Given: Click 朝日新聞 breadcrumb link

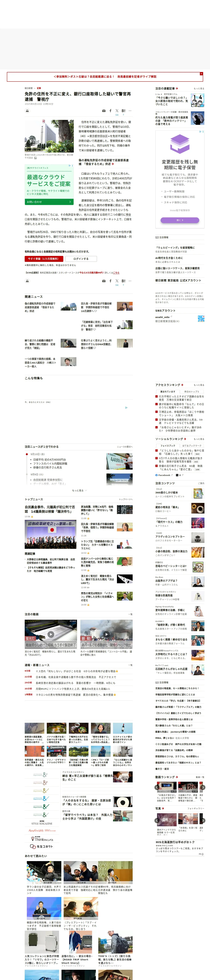Looking at the screenshot, I should [x=29, y=88].
